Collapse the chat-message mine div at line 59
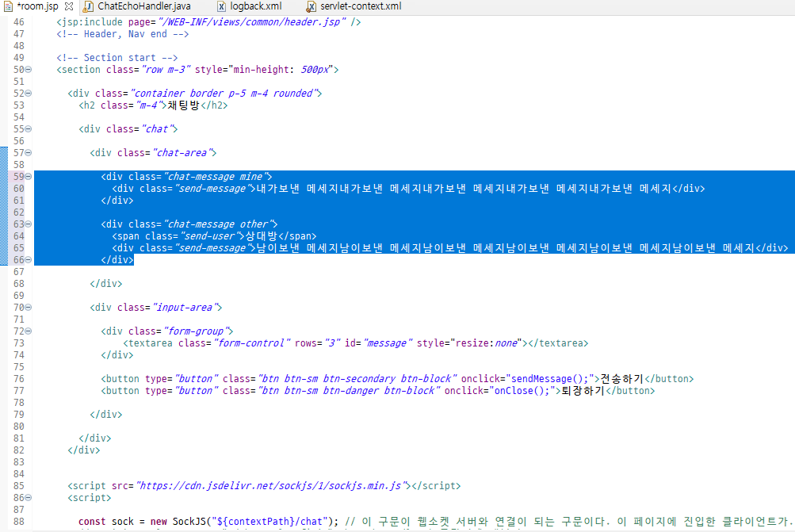The width and height of the screenshot is (795, 532). [29, 177]
